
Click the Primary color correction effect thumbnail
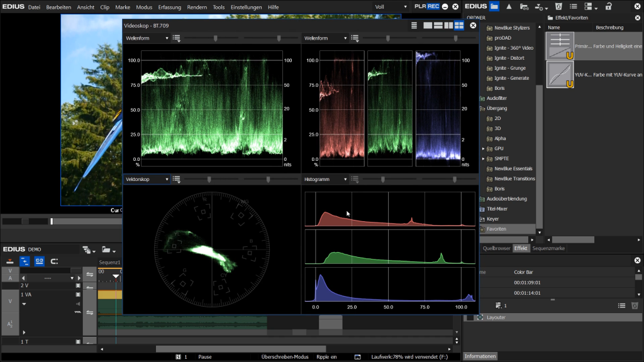560,46
